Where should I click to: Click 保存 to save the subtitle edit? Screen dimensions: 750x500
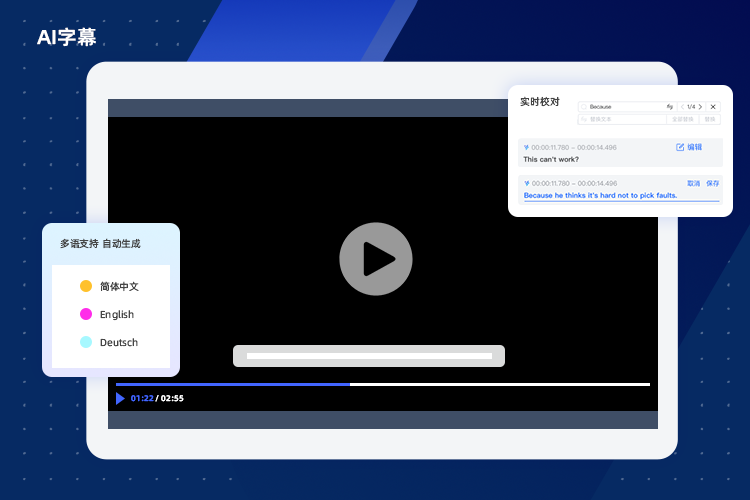pyautogui.click(x=712, y=183)
